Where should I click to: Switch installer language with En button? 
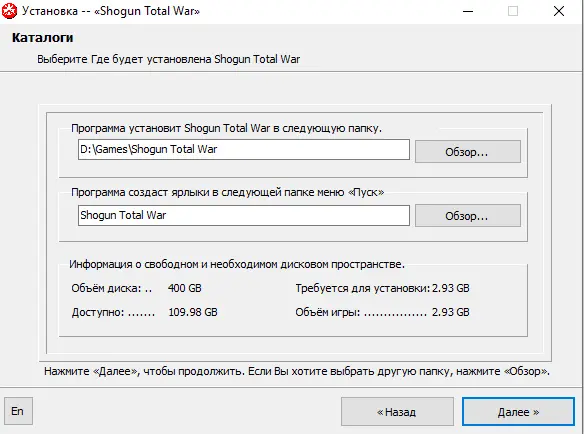[18, 411]
